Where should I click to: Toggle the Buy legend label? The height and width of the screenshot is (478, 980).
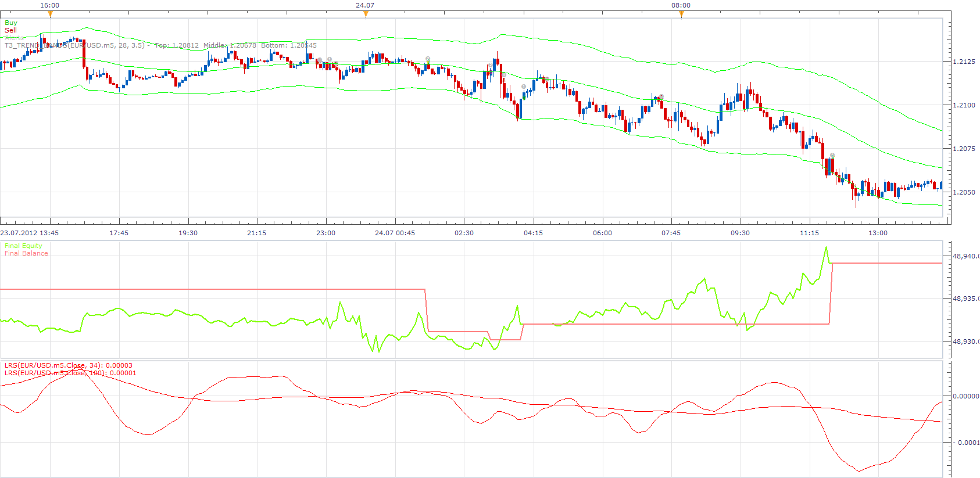click(x=11, y=23)
